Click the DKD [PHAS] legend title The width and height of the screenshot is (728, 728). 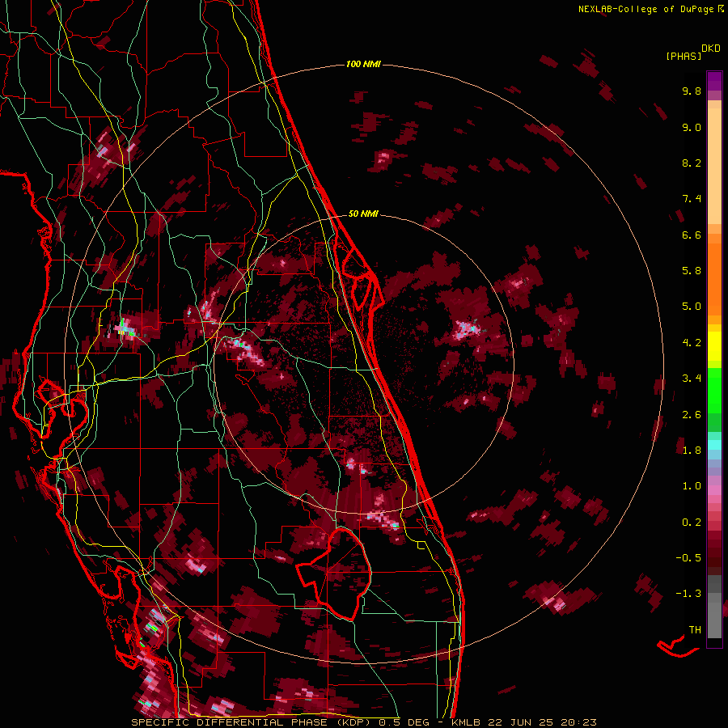[x=692, y=52]
